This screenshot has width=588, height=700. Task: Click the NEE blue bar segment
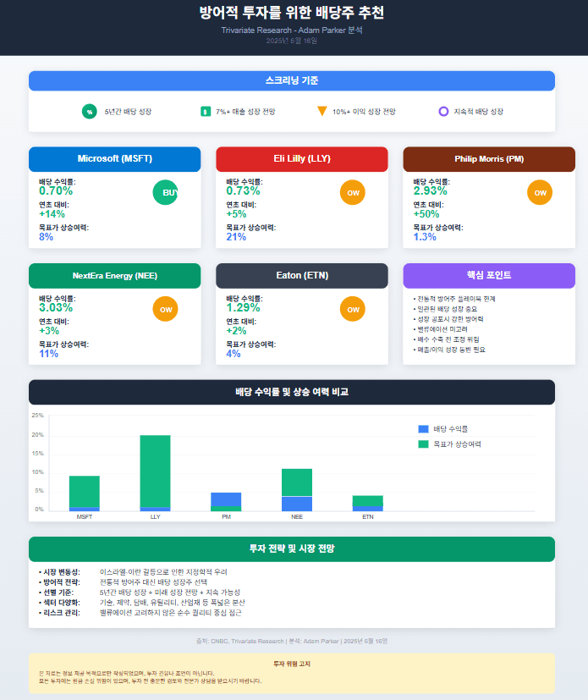[297, 504]
